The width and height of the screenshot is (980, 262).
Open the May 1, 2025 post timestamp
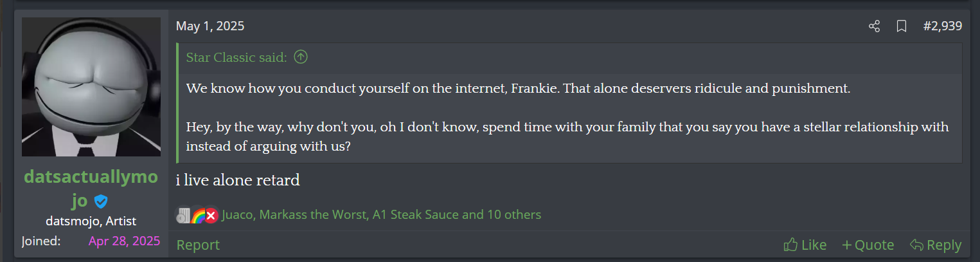click(210, 26)
